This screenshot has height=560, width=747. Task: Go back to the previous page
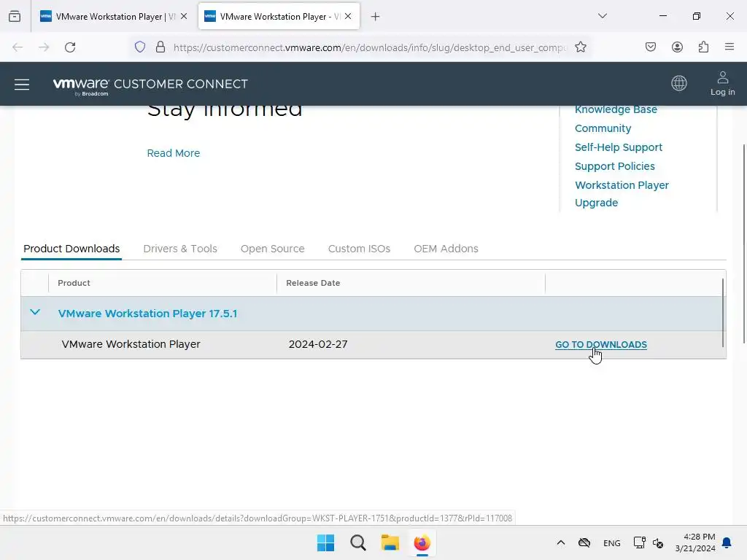(18, 47)
